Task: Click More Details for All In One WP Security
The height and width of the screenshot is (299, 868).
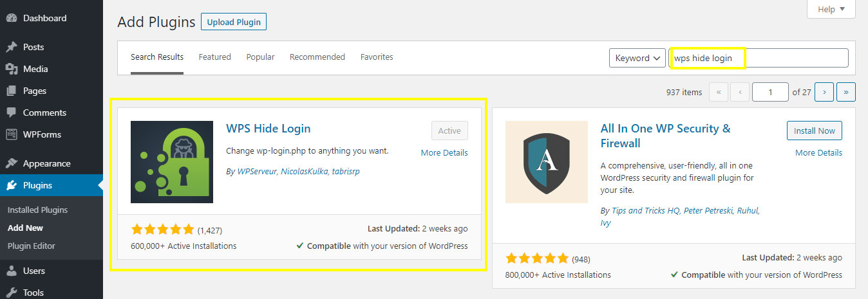Action: tap(818, 152)
